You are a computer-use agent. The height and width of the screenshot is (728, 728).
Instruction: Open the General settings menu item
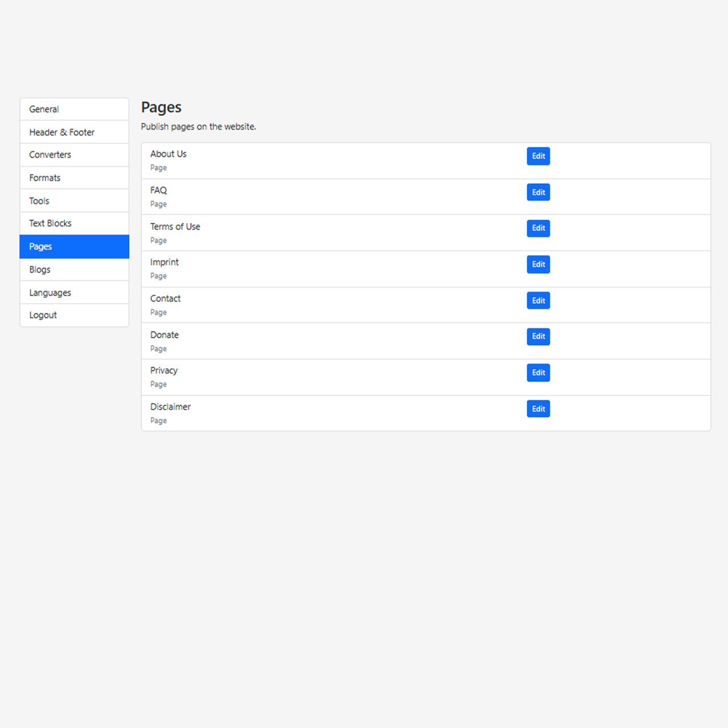click(x=75, y=109)
